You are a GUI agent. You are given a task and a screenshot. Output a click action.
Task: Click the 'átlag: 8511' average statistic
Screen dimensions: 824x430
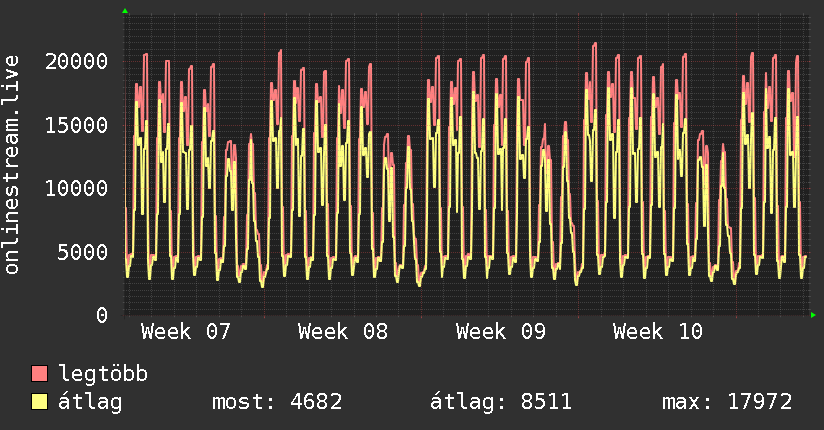coord(500,402)
